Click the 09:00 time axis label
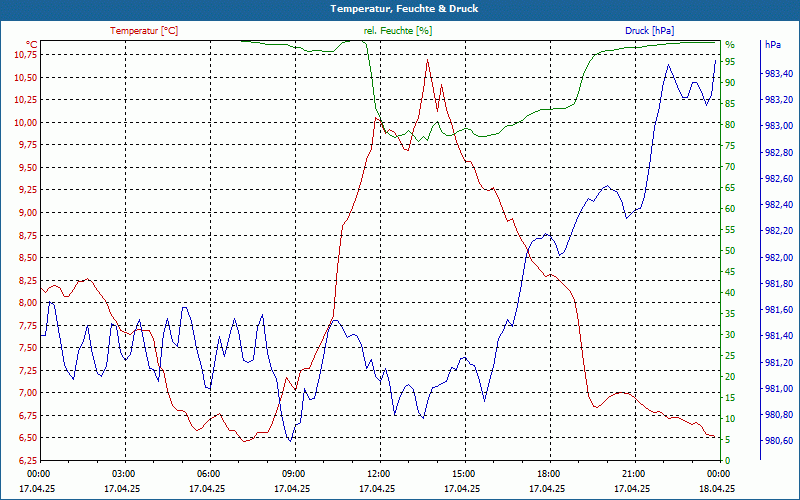The width and height of the screenshot is (800, 500). [x=293, y=473]
